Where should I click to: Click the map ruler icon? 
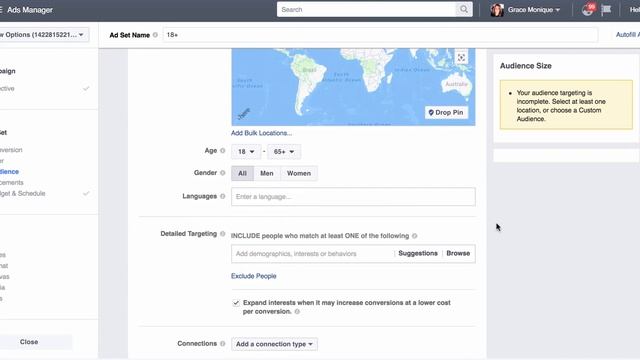pyautogui.click(x=244, y=114)
